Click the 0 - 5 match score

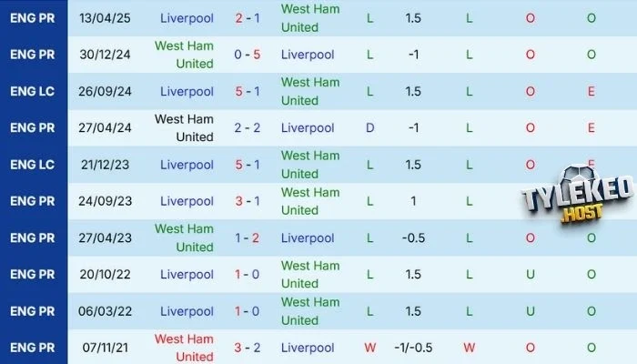(247, 55)
